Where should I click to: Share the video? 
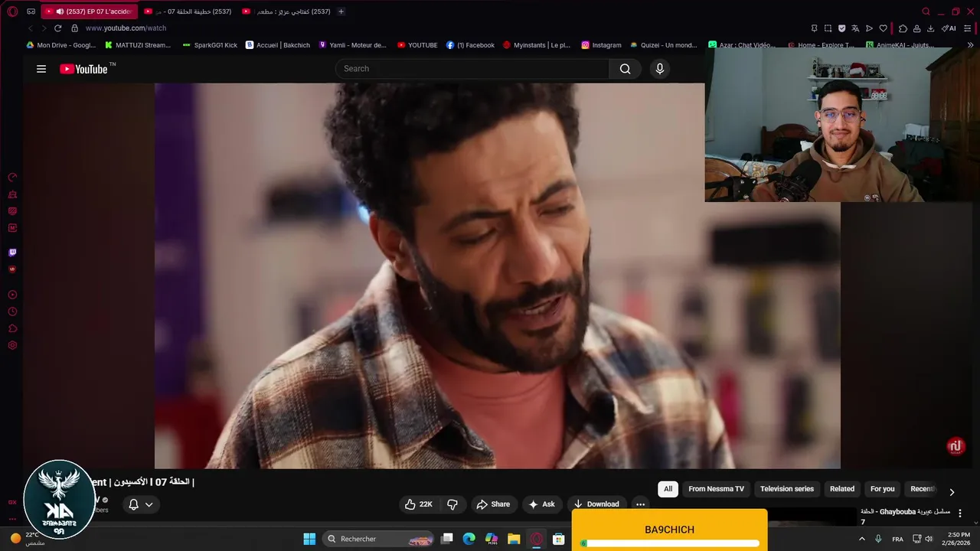492,504
